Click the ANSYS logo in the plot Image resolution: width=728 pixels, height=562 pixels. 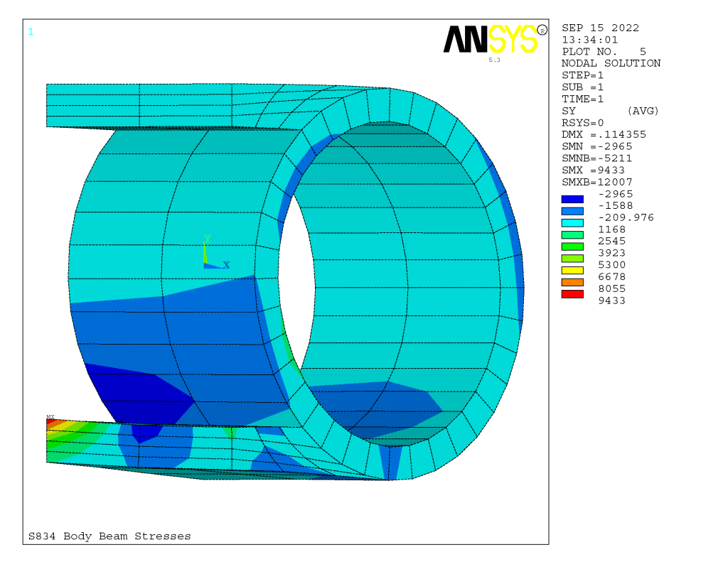[x=490, y=39]
